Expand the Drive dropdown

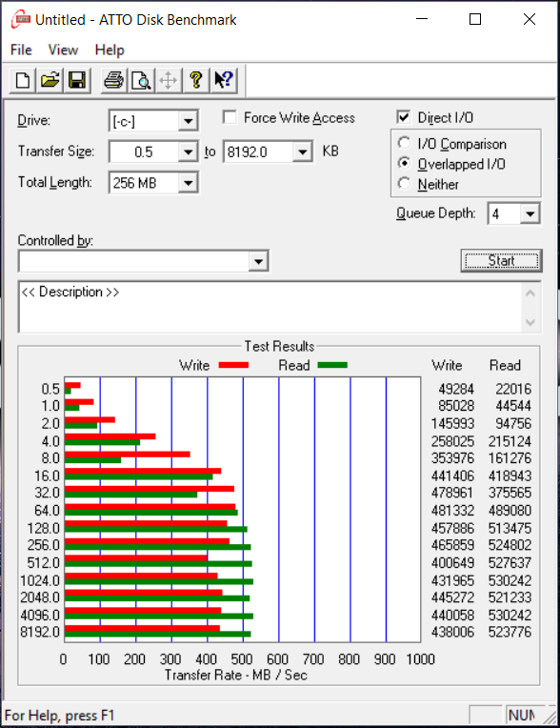click(188, 121)
